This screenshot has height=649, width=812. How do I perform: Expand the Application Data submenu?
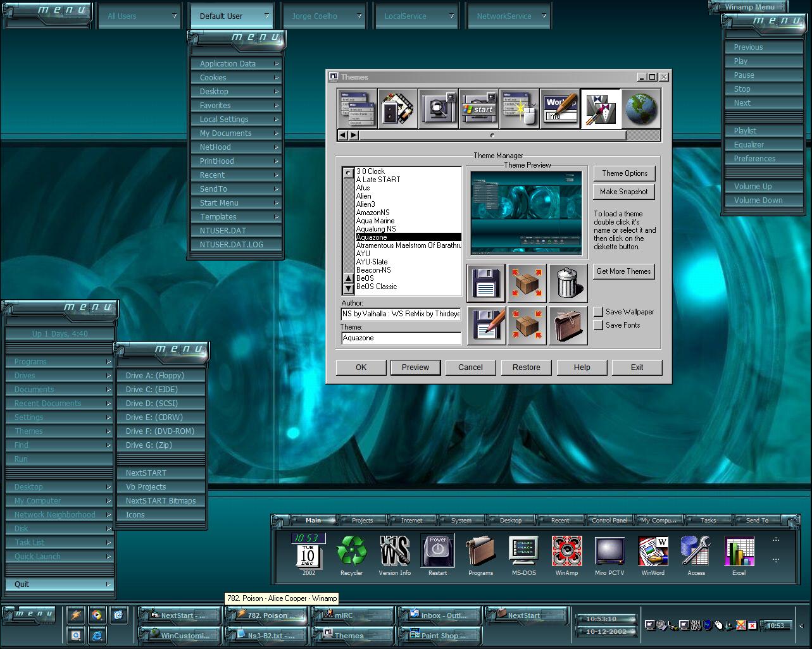(x=236, y=64)
